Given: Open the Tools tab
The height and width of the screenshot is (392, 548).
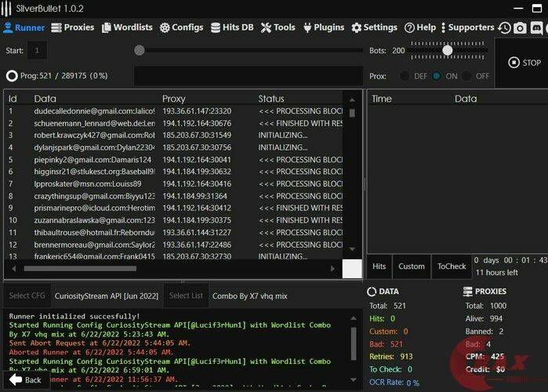Looking at the screenshot, I should tap(278, 27).
